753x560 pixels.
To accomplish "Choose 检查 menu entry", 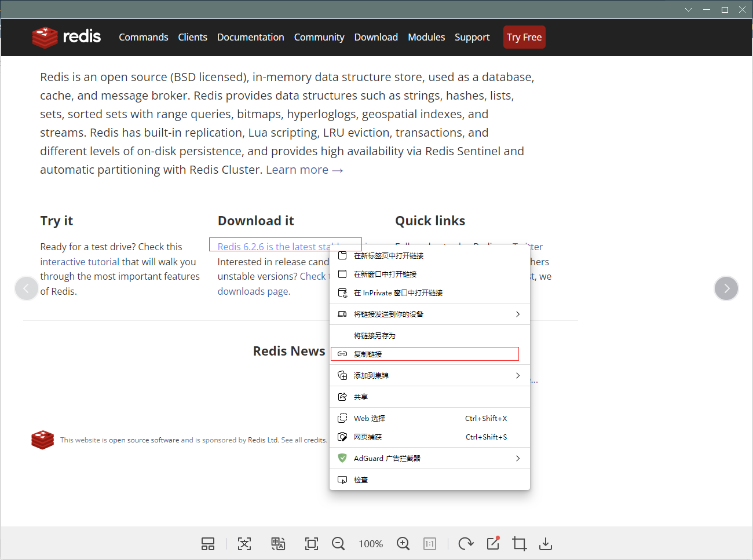I will [x=430, y=480].
